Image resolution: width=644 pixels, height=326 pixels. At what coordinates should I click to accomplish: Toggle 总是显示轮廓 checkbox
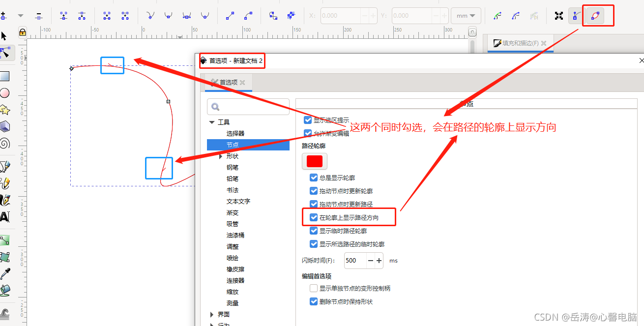314,178
